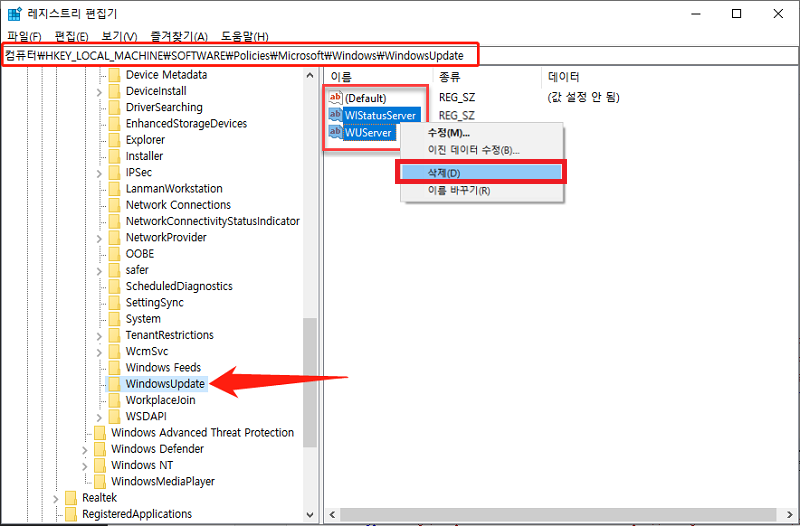
Task: Click the WindowsMediaPlayer folder icon
Action: point(100,482)
